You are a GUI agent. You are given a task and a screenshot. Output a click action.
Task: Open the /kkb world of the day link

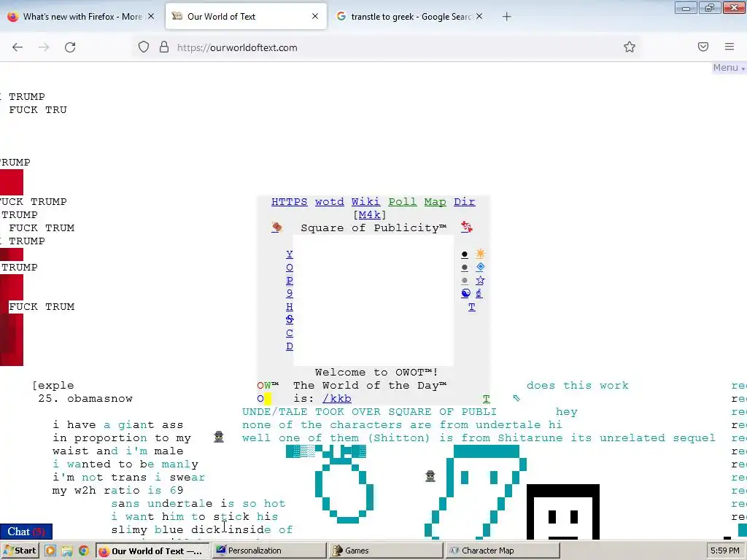pyautogui.click(x=337, y=399)
